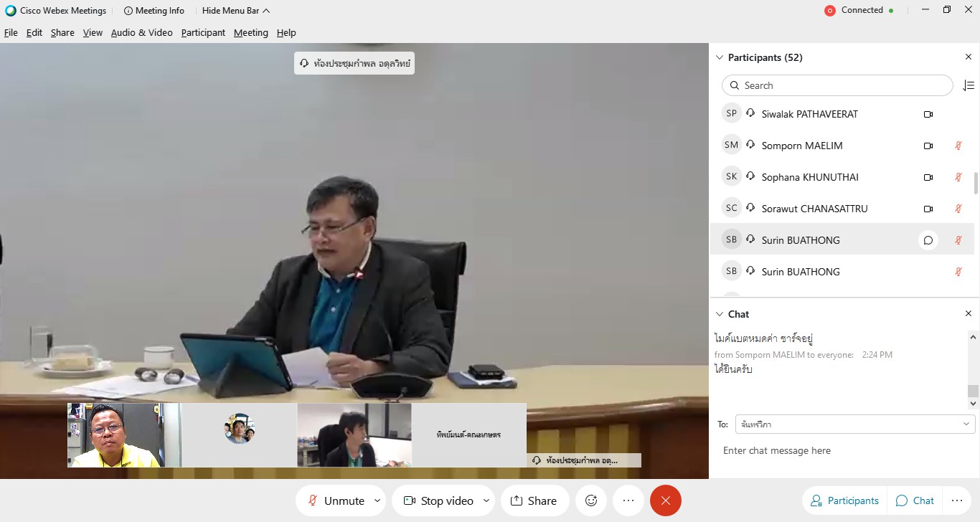Toggle the Participants panel button in bottom bar
The width and height of the screenshot is (980, 522).
point(844,500)
